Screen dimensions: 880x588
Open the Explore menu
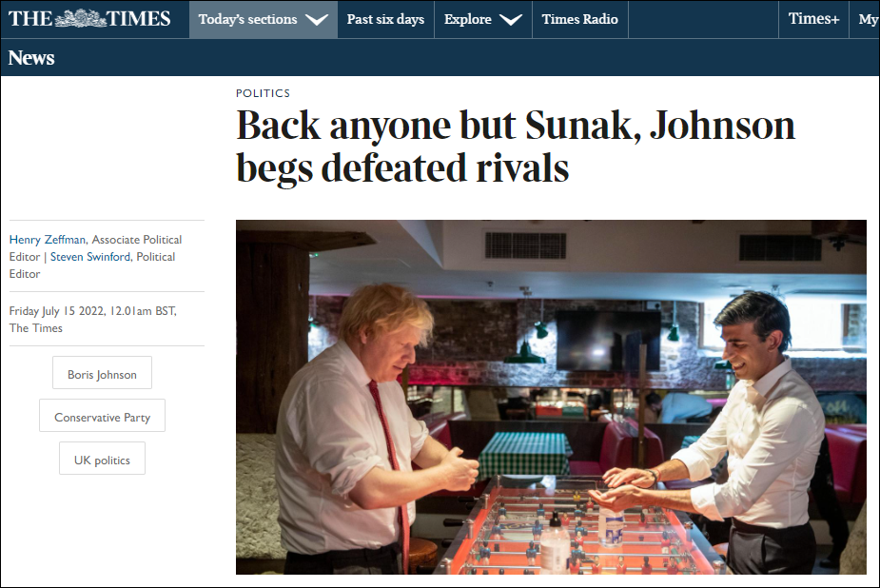pyautogui.click(x=483, y=20)
